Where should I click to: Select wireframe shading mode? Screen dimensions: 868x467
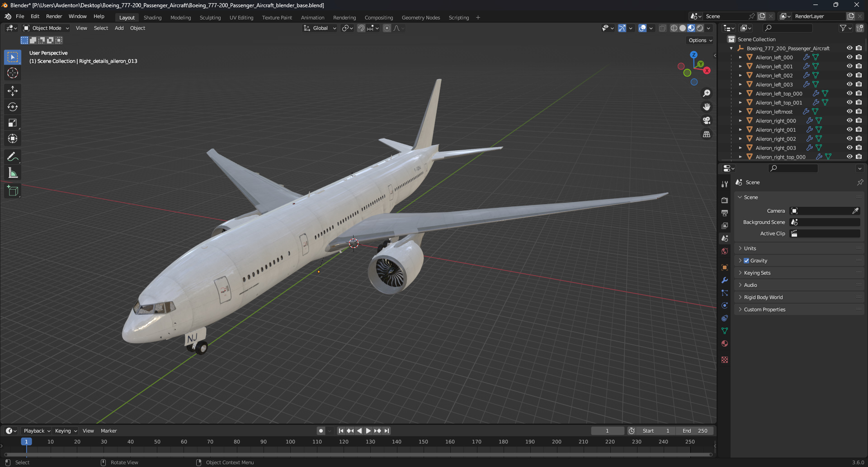coord(674,28)
